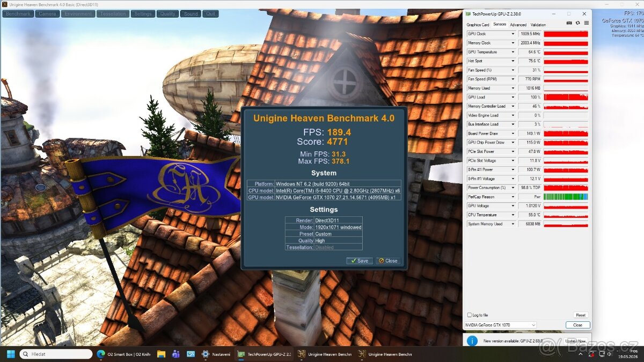This screenshot has height=362, width=644.
Task: Open the Hot Spot sensor dropdown
Action: [x=513, y=61]
